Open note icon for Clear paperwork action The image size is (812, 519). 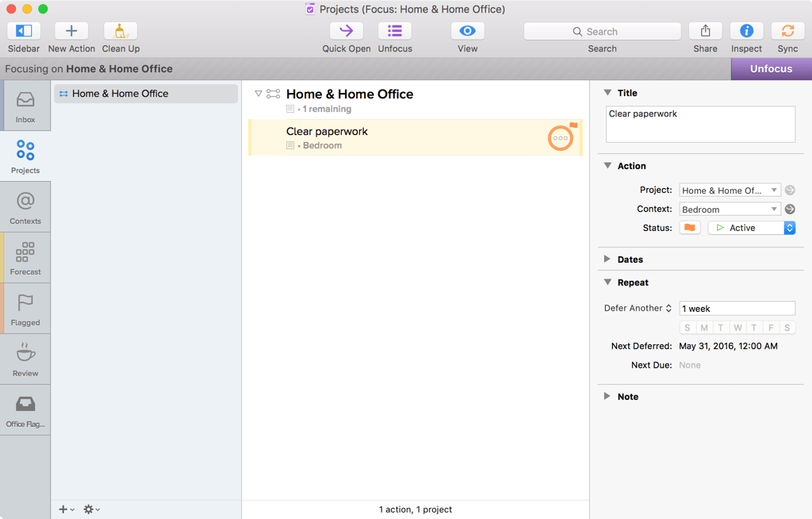click(x=290, y=145)
